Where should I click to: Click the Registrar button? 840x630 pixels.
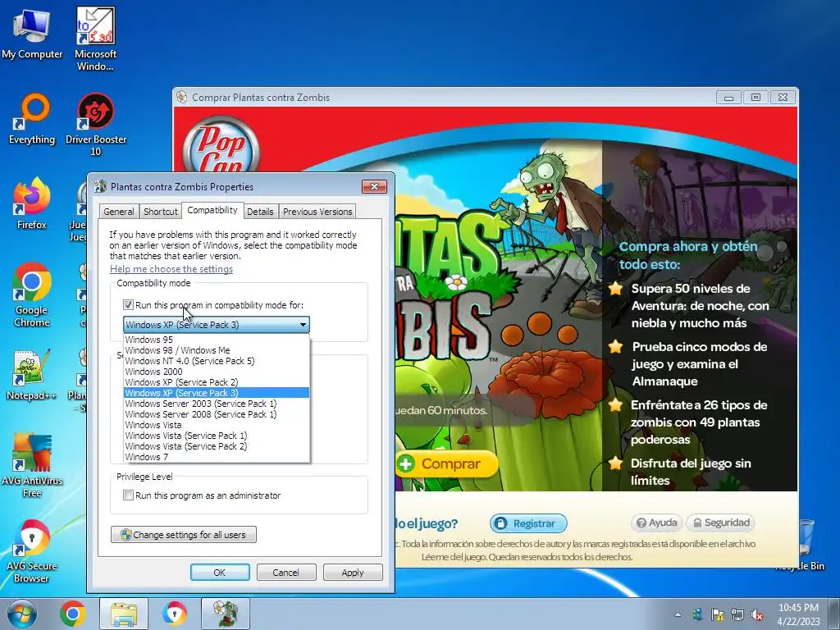(528, 523)
